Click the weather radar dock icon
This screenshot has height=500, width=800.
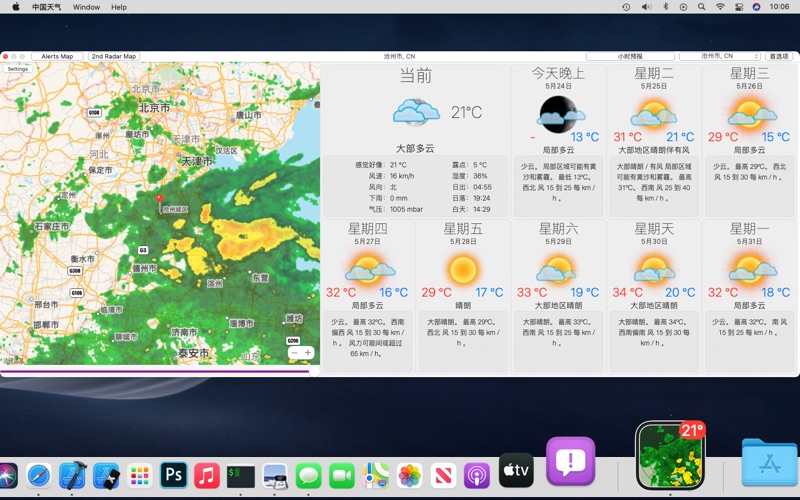click(x=670, y=455)
